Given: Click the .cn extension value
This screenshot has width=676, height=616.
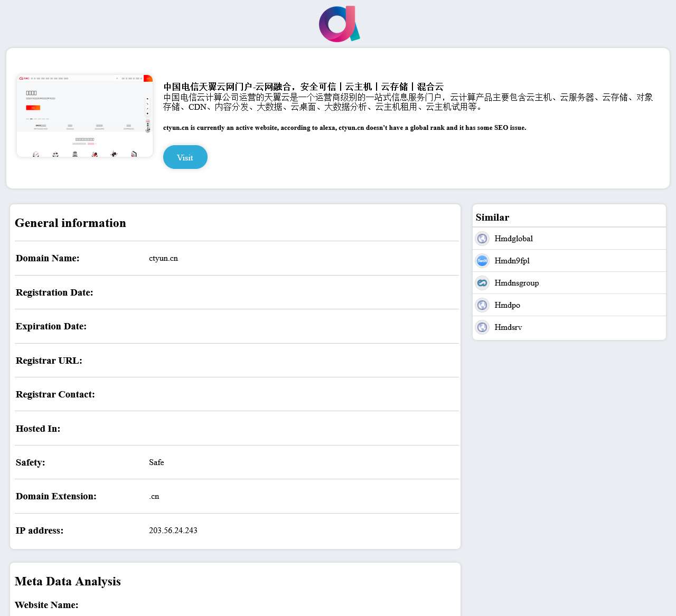Looking at the screenshot, I should tap(154, 496).
